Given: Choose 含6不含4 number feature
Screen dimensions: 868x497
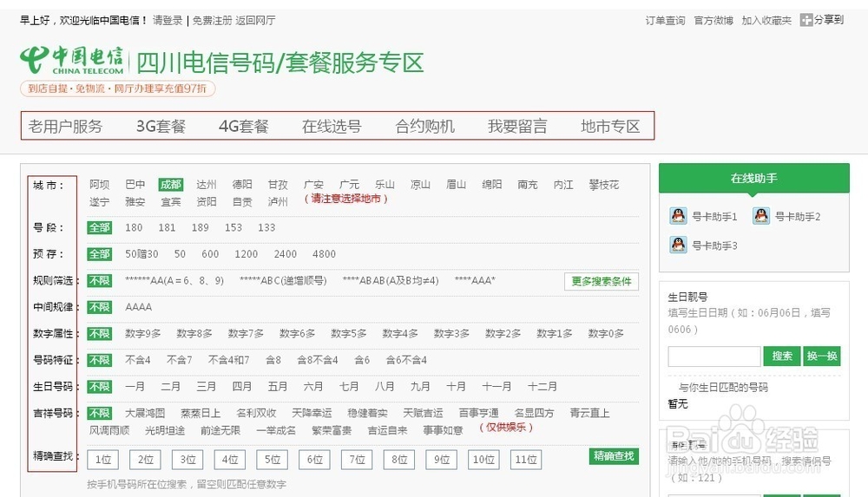Looking at the screenshot, I should coord(406,360).
